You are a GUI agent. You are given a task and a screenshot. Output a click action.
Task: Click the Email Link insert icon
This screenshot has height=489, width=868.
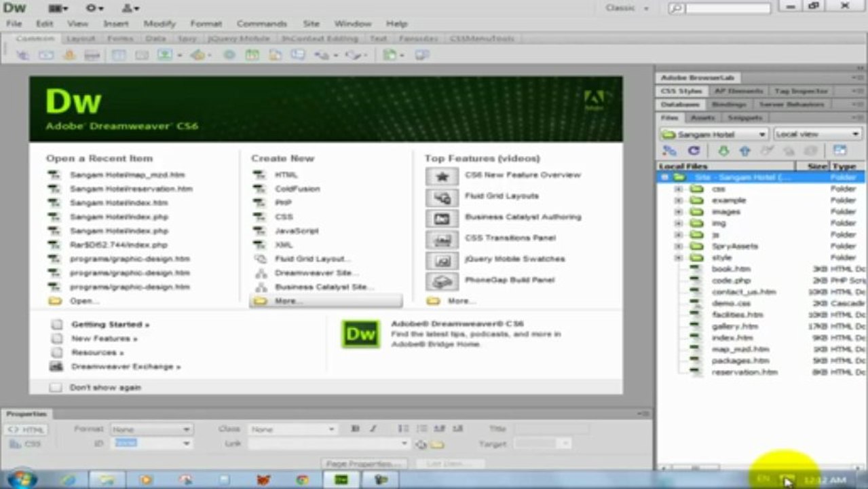coord(46,56)
